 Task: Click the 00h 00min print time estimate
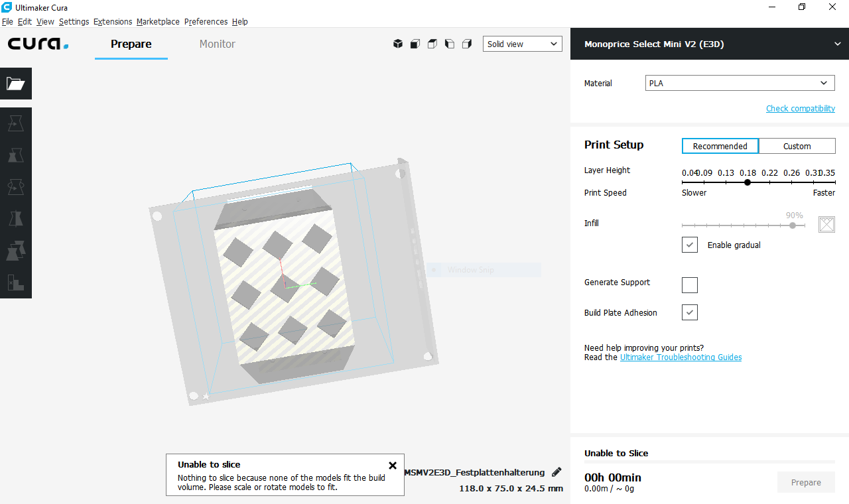click(x=613, y=477)
